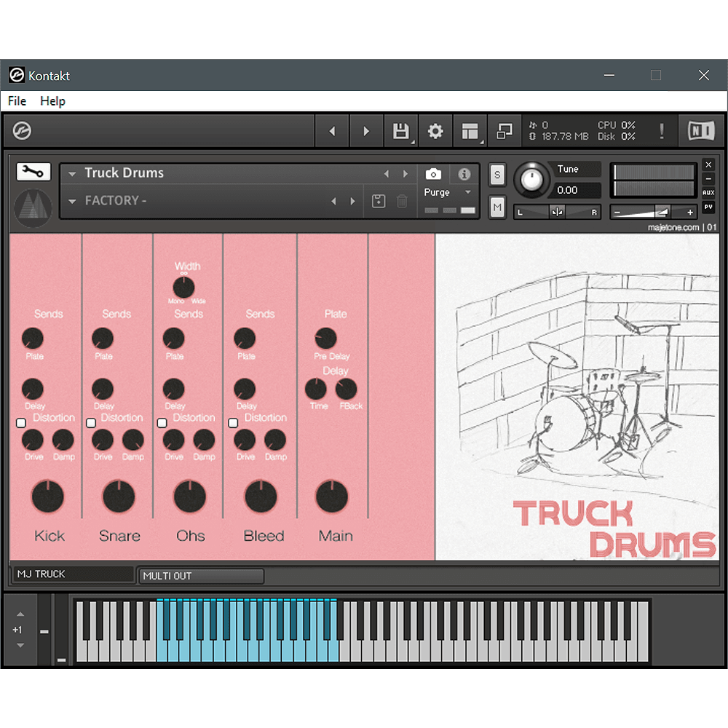Click the workspace layout panel icon
728x728 pixels.
point(470,132)
